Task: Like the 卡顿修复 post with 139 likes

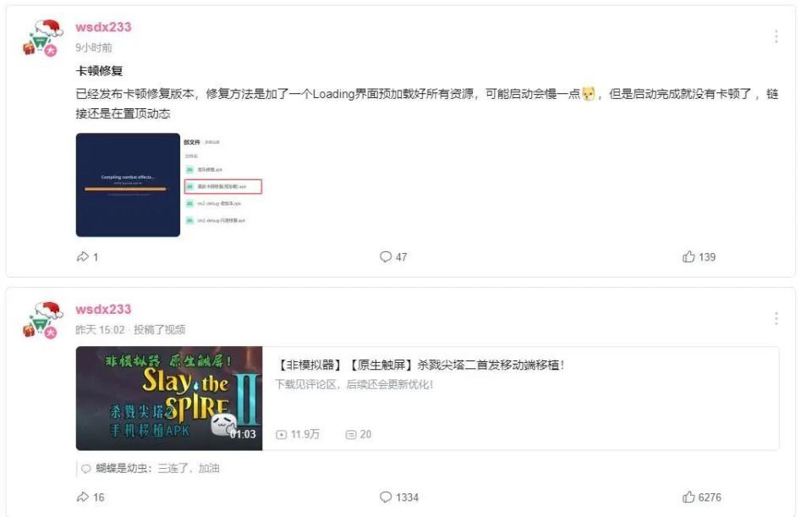Action: (x=700, y=256)
